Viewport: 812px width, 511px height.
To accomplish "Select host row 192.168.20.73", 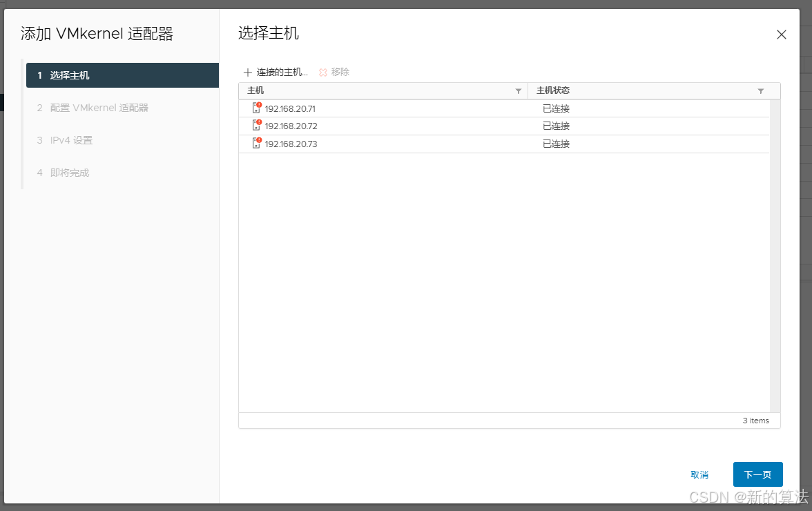I will click(x=504, y=144).
